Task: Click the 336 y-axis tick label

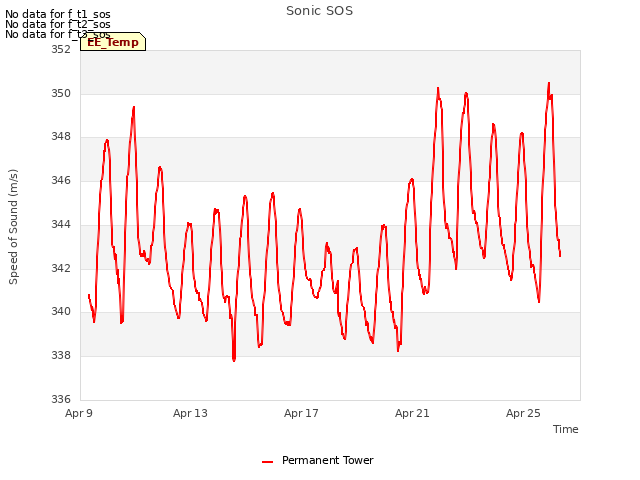Action: click(61, 399)
